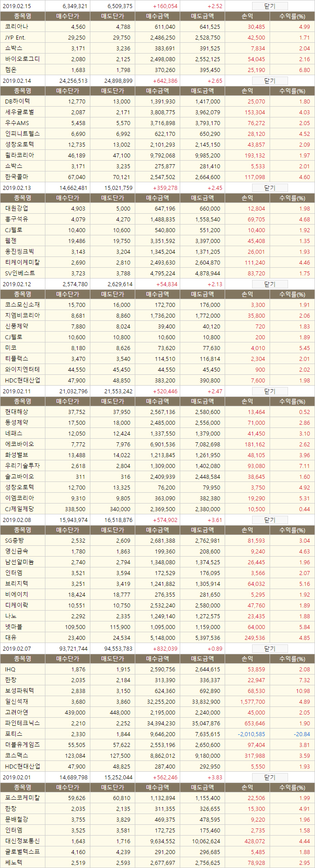Screen dimensions: 315x868
Task: Select the 코리아나 stock name
Action: pos(17,27)
